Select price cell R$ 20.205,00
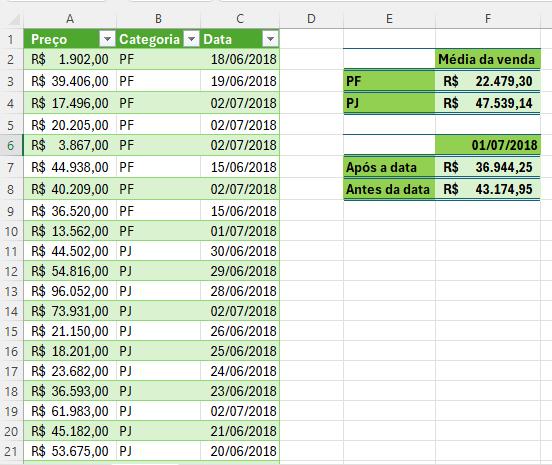This screenshot has height=465, width=552. pyautogui.click(x=70, y=125)
